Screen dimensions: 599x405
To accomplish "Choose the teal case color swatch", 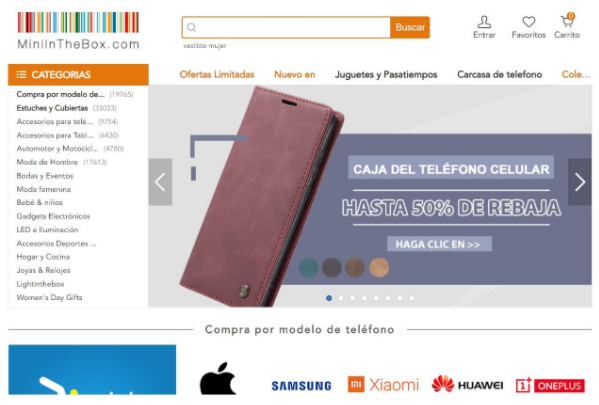I will [309, 267].
